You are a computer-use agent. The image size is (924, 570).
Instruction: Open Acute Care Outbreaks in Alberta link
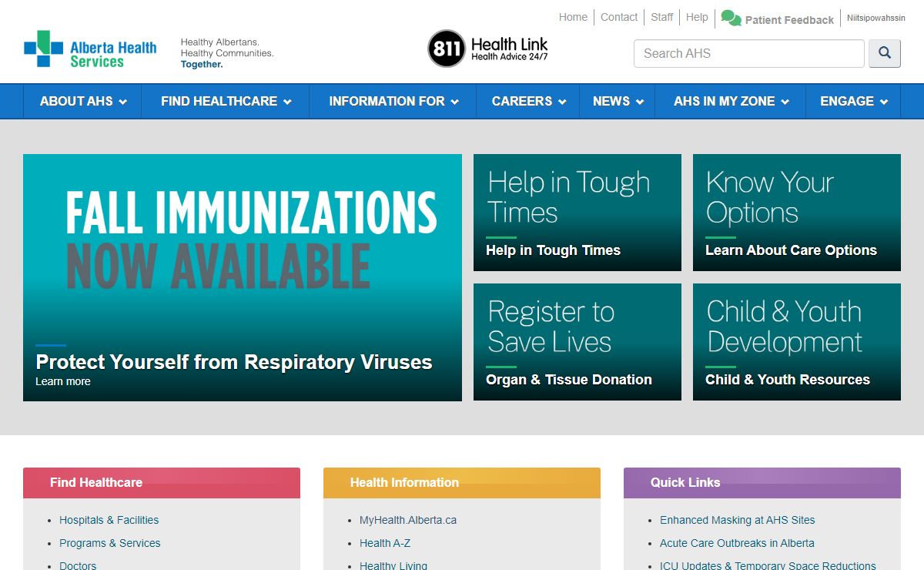click(x=737, y=543)
